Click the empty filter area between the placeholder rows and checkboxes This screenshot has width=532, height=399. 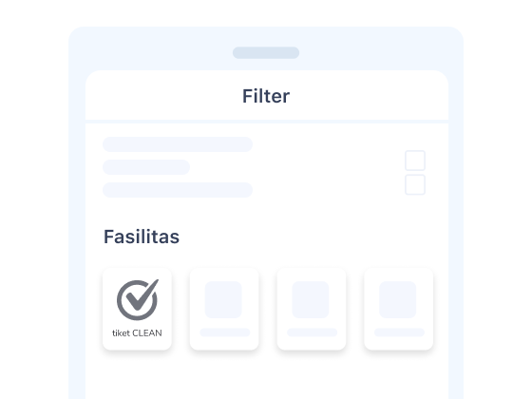[x=329, y=167]
